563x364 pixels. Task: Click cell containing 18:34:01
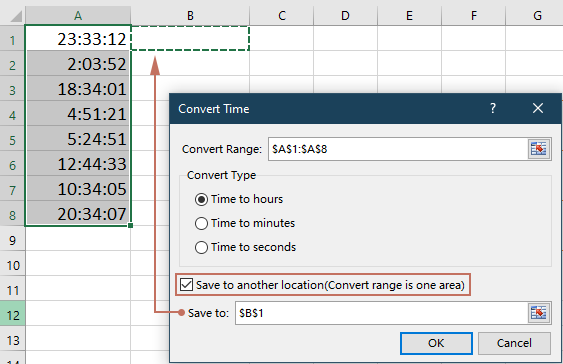coord(78,88)
